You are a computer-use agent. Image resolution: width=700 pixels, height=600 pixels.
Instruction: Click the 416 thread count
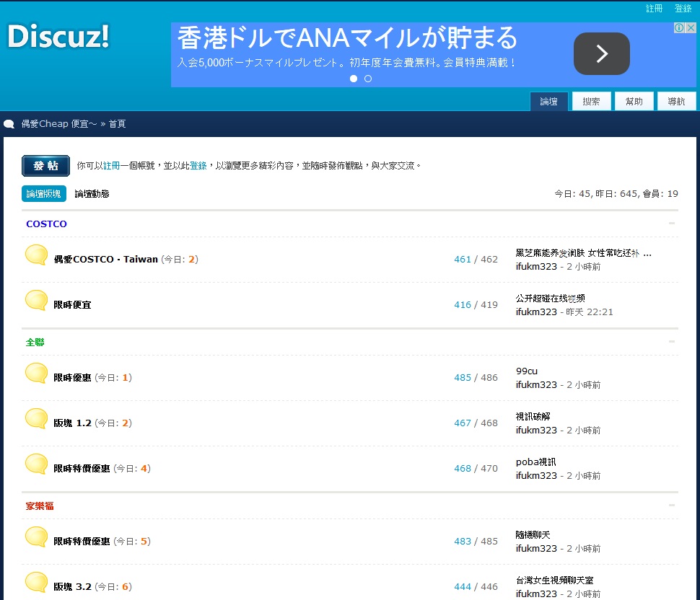tap(463, 305)
